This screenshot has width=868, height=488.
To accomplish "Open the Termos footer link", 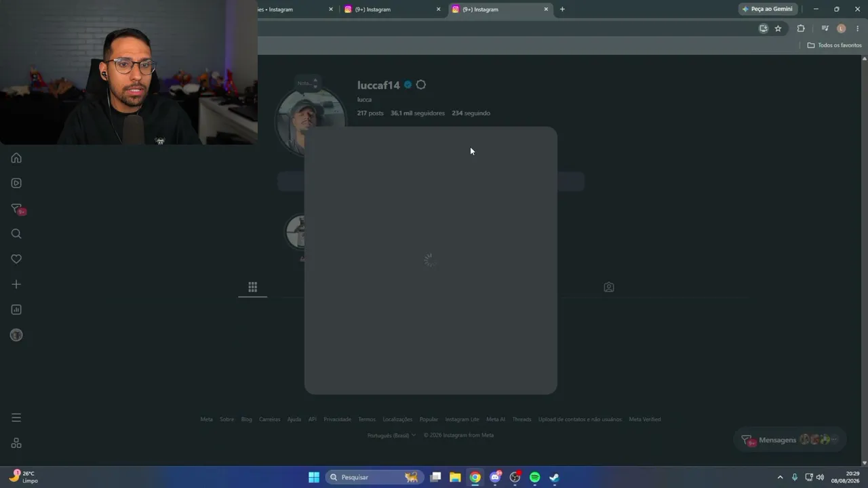I will tap(367, 420).
